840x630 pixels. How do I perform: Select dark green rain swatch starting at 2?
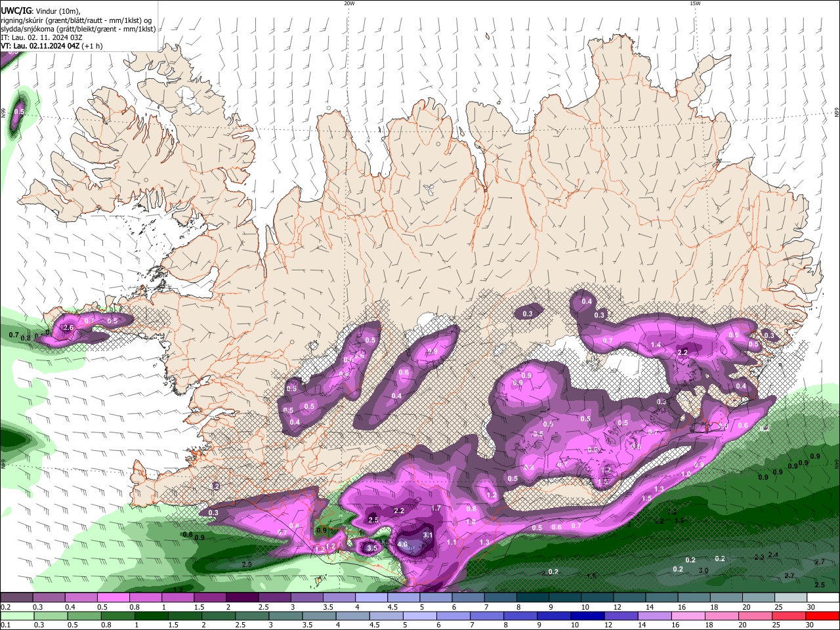pos(219,616)
